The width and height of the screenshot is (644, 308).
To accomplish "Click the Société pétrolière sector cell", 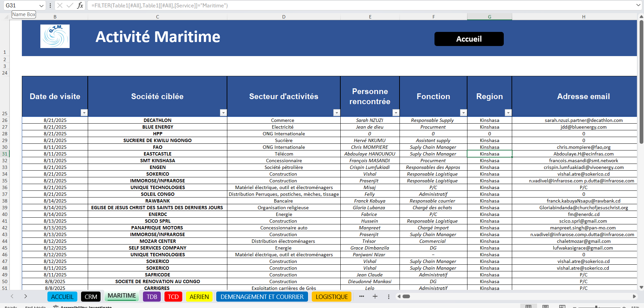I will pos(283,167).
